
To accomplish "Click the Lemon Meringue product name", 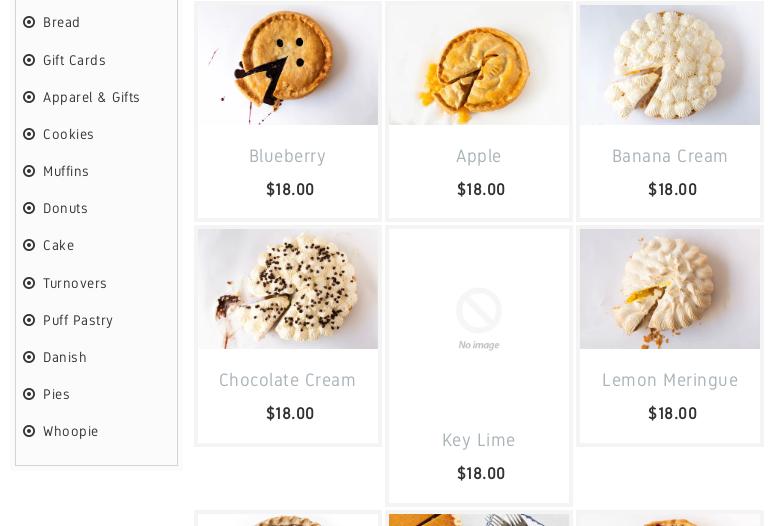I will click(670, 380).
